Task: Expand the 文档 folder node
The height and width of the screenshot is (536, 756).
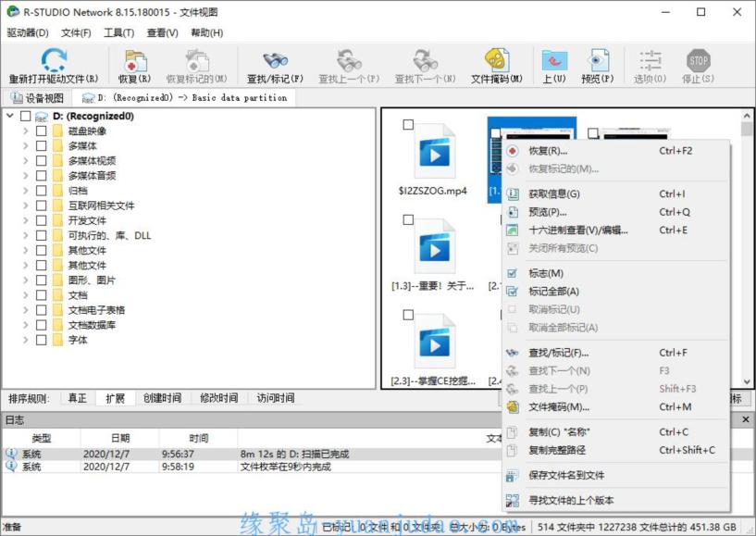Action: tap(26, 295)
